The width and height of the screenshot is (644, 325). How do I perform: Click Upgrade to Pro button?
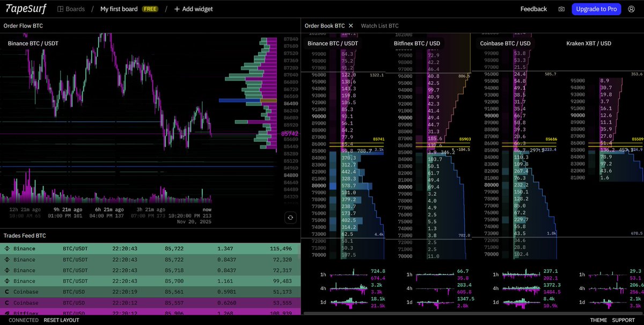tap(596, 9)
